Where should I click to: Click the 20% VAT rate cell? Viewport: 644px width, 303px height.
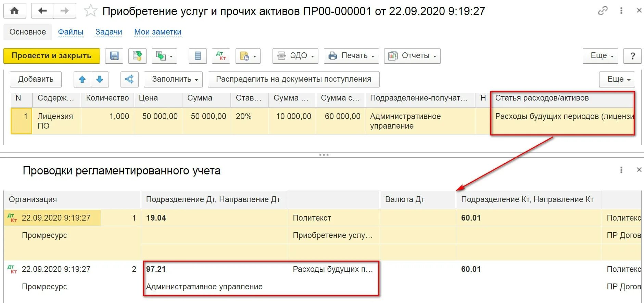click(x=249, y=121)
